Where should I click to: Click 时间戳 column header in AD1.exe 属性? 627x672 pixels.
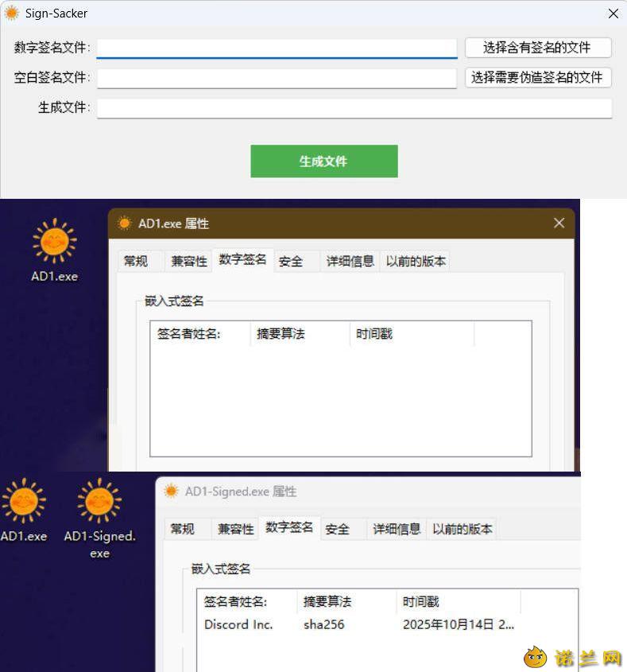coord(412,333)
